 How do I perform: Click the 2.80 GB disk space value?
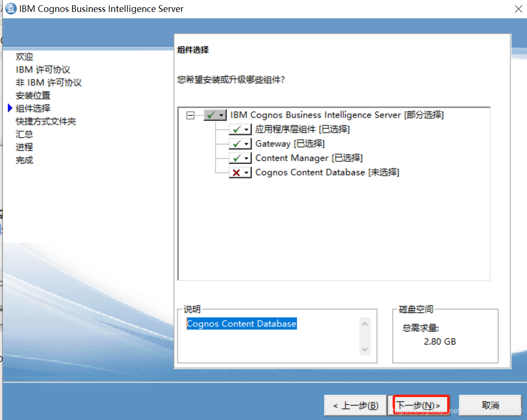tap(439, 342)
